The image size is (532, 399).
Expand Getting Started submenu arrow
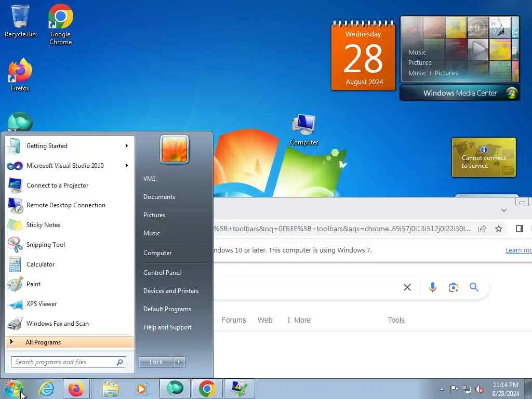(x=127, y=146)
